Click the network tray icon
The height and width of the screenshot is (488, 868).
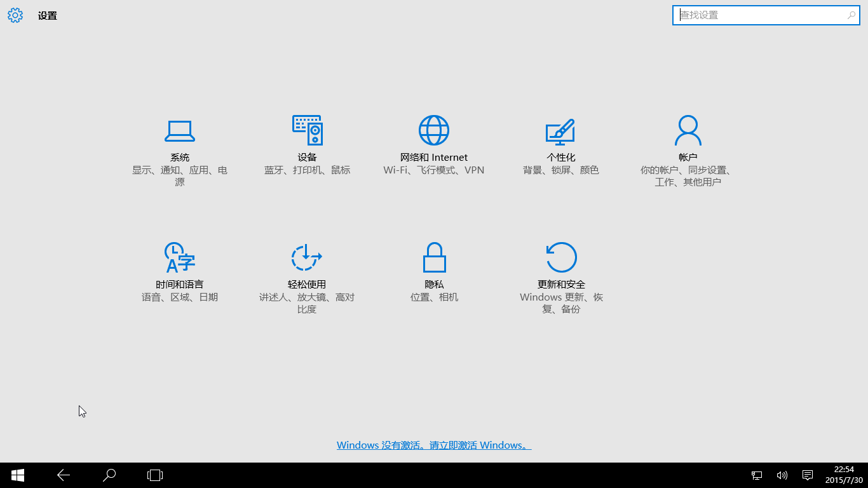click(x=757, y=475)
